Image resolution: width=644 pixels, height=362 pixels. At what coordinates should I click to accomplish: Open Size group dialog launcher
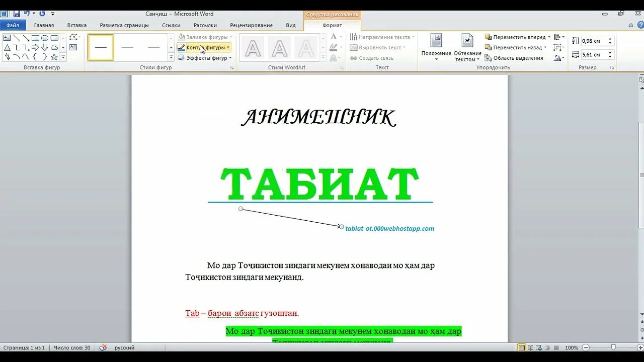click(x=612, y=67)
